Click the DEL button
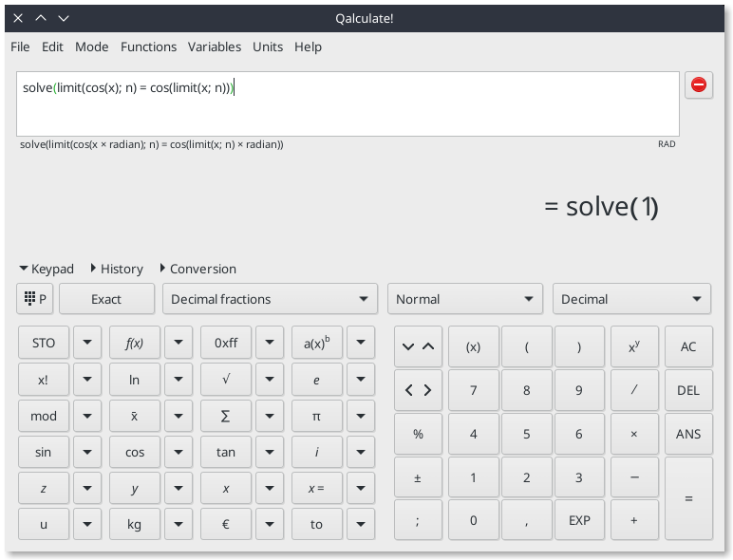This screenshot has width=733, height=560. [688, 390]
